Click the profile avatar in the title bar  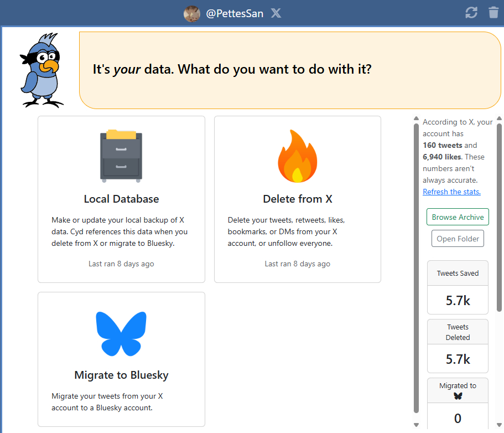[191, 13]
